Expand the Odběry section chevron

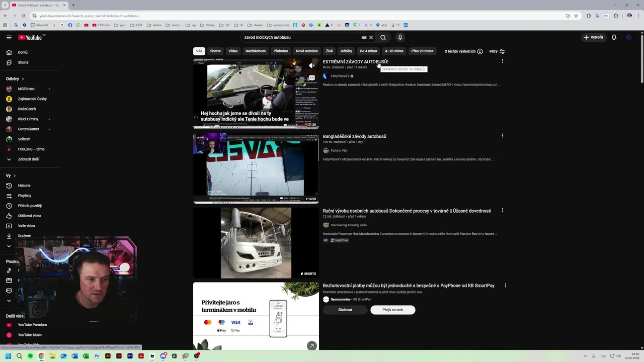click(23, 79)
